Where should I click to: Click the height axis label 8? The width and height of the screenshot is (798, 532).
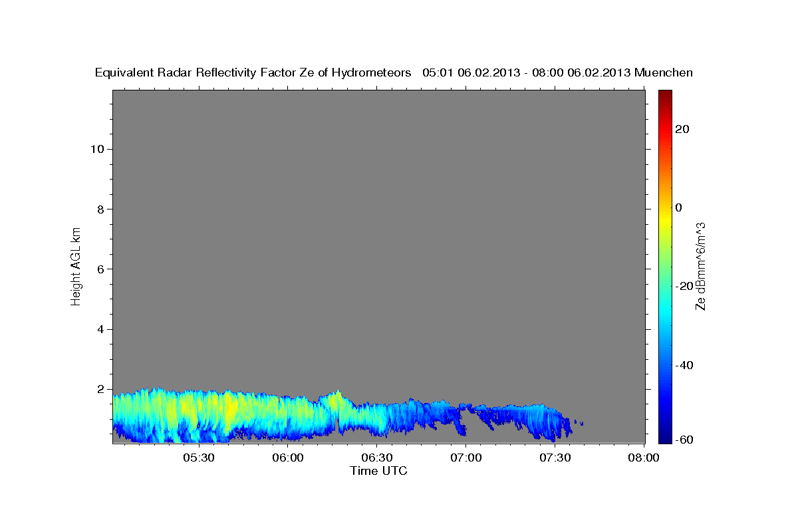(x=100, y=209)
